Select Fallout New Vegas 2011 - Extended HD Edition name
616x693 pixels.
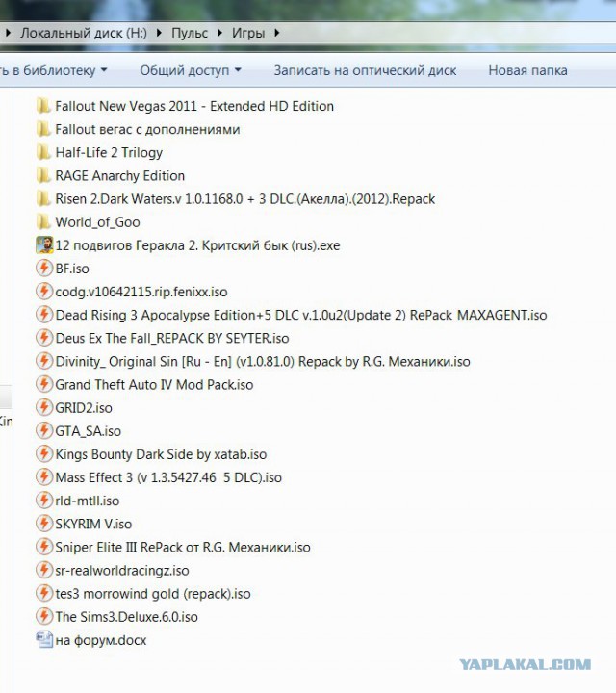194,106
